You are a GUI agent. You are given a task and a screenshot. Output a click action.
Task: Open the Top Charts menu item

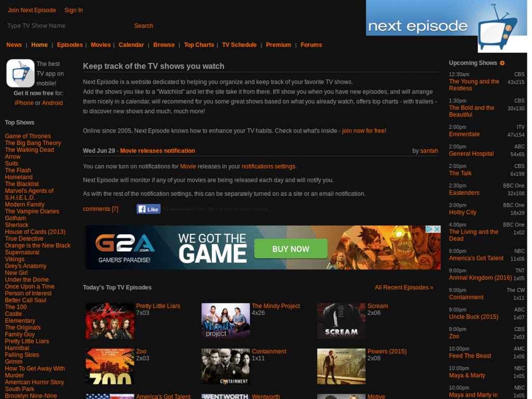coord(199,45)
